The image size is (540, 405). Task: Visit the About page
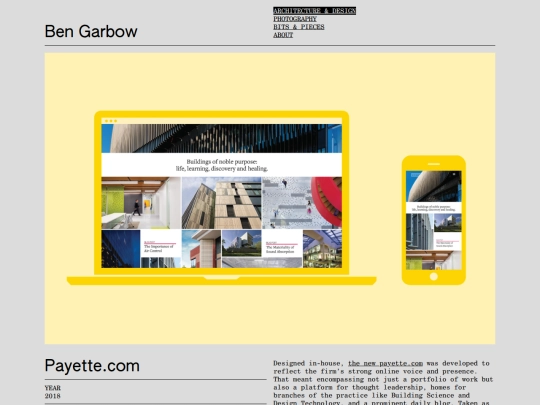[283, 35]
